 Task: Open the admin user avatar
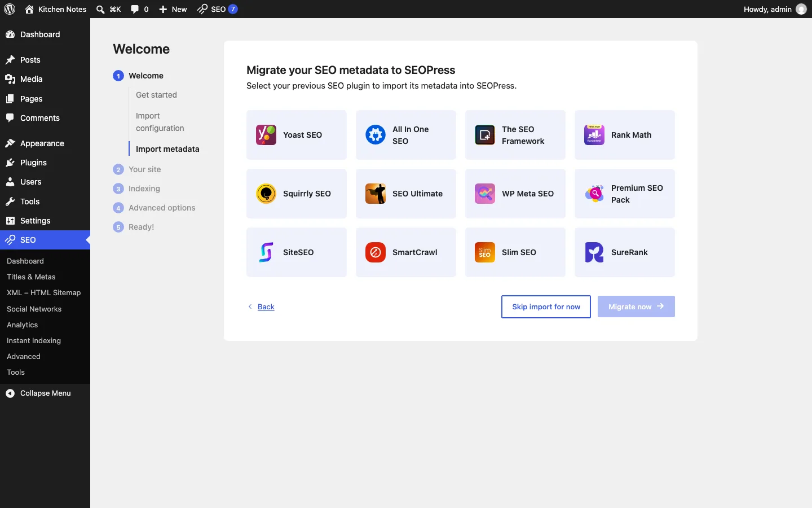[801, 9]
